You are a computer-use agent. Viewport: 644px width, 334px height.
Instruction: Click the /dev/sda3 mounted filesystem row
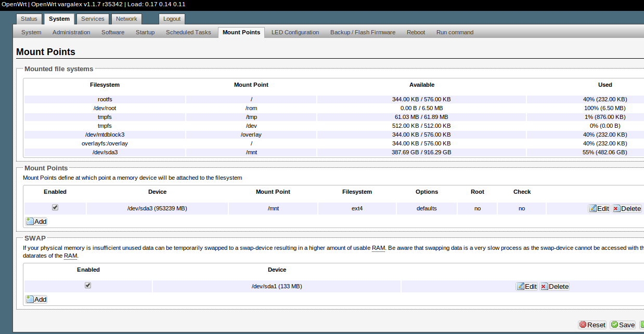click(x=333, y=152)
